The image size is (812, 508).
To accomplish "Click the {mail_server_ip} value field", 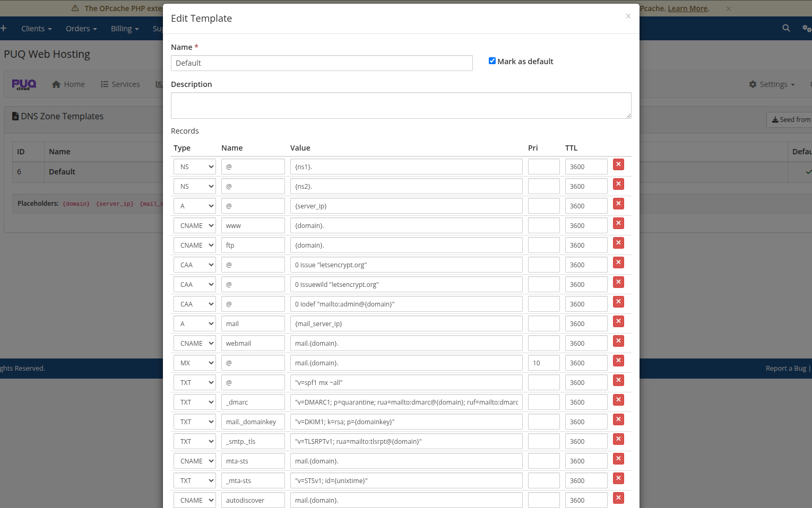I will click(x=407, y=323).
